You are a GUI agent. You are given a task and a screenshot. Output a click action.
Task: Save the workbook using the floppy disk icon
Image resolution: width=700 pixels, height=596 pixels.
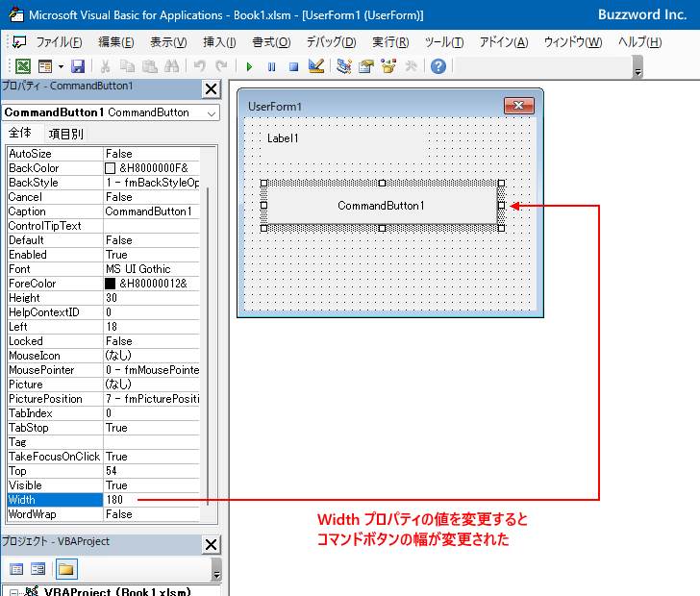click(x=78, y=66)
